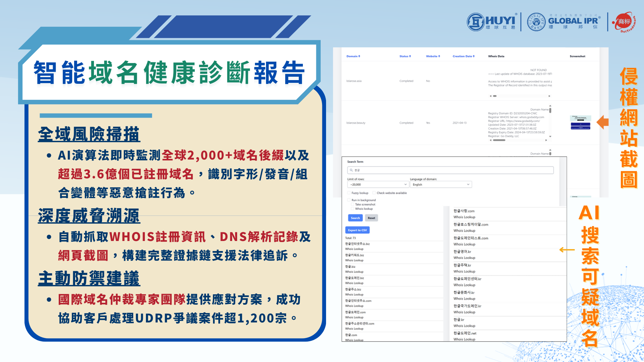The width and height of the screenshot is (644, 362).
Task: Click the 智能域名健康診斷報告 title
Action: click(x=169, y=72)
